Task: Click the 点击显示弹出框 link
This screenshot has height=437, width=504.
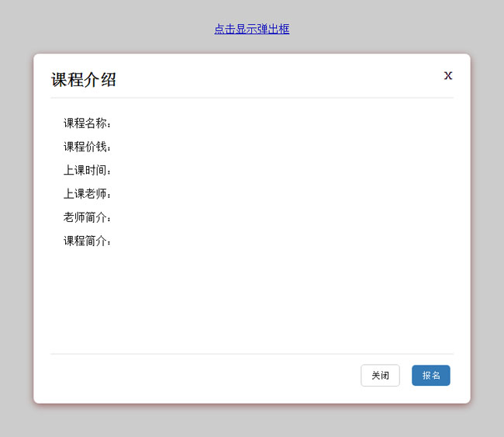Action: [x=252, y=29]
